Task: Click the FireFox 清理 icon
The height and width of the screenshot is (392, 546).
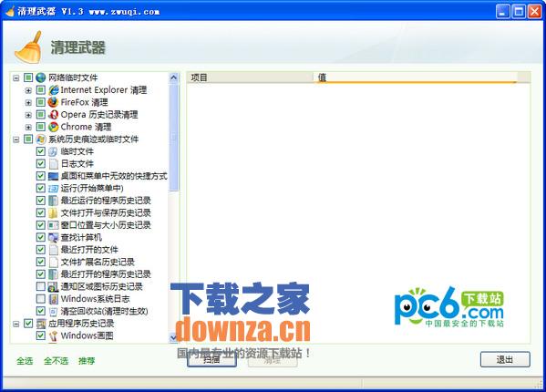Action: click(x=53, y=102)
